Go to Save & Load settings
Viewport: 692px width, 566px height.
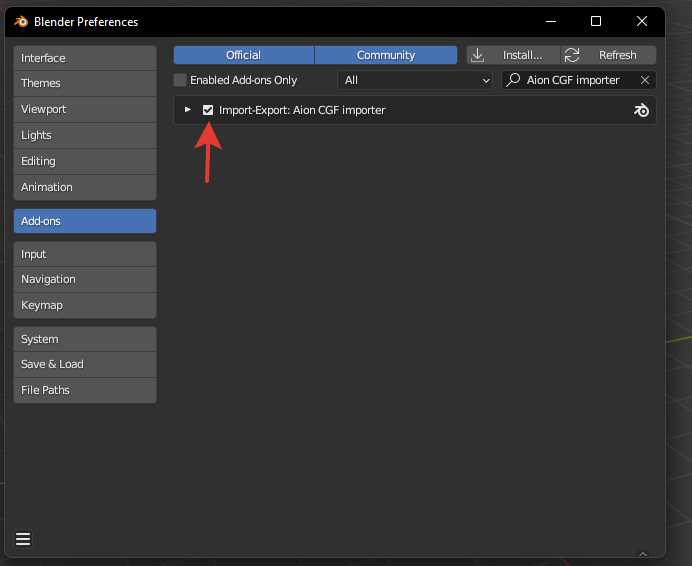(x=85, y=364)
